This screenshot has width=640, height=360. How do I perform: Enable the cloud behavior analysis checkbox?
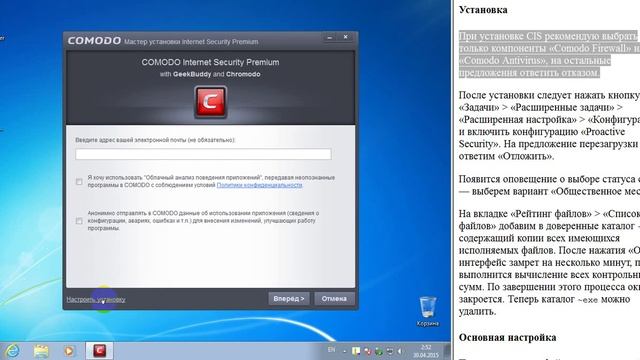point(79,182)
